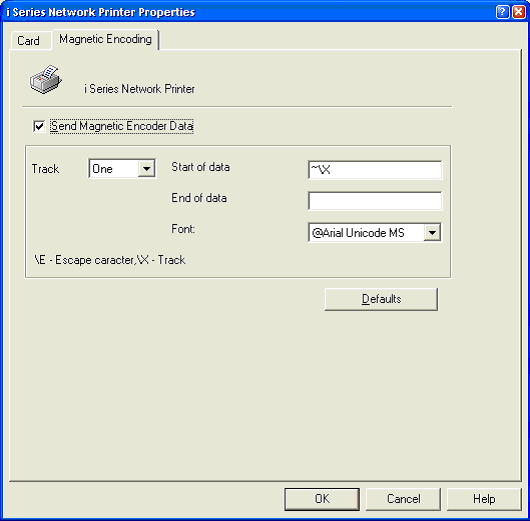530x521 pixels.
Task: Select the Track combo box showing One
Action: (x=122, y=168)
